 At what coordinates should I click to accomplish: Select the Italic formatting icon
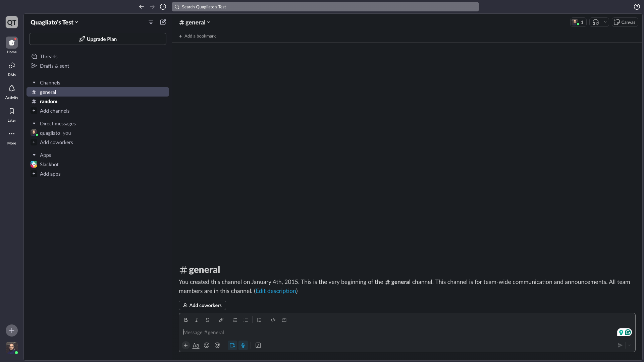coord(197,320)
